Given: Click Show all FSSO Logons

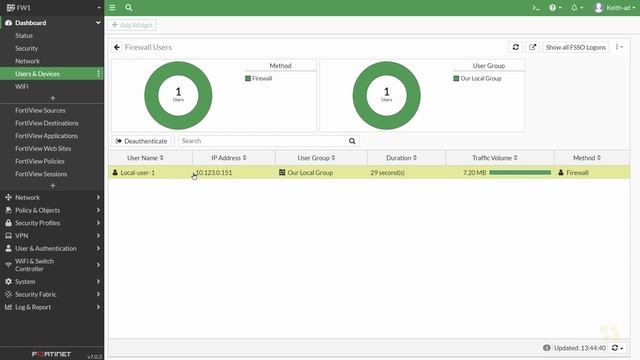Looking at the screenshot, I should (x=576, y=47).
